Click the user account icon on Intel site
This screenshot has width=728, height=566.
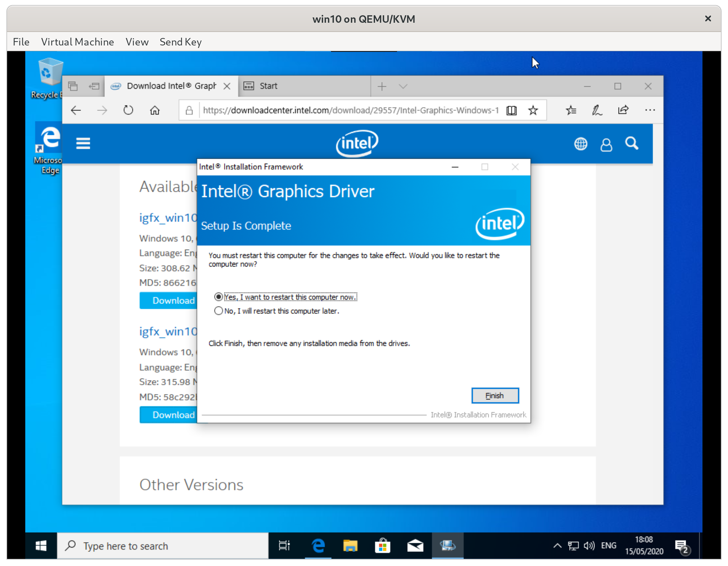606,145
